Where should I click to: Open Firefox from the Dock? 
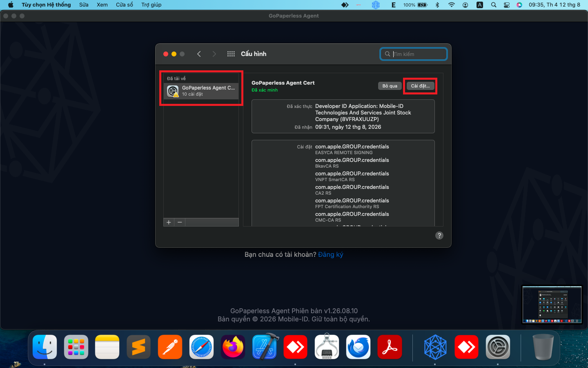pos(233,348)
